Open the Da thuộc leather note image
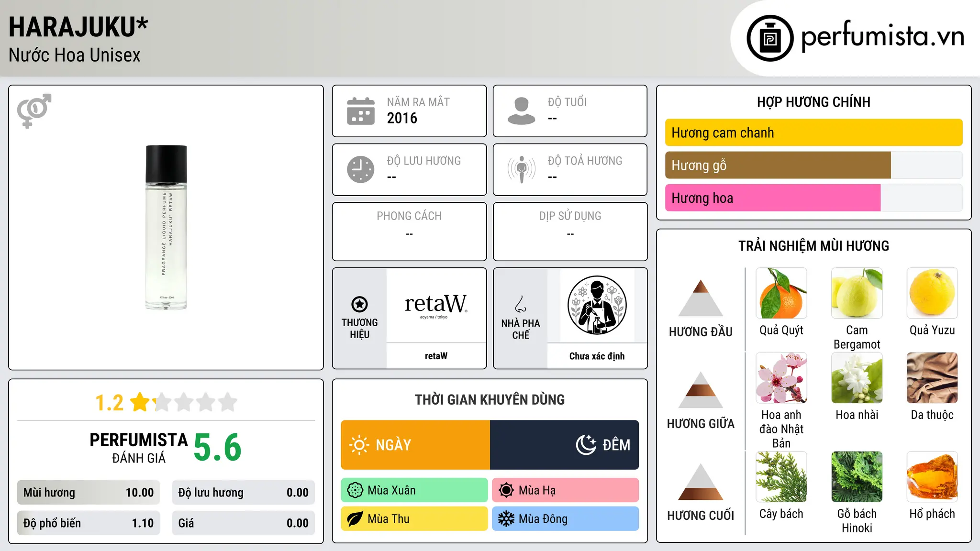980x551 pixels. click(932, 378)
